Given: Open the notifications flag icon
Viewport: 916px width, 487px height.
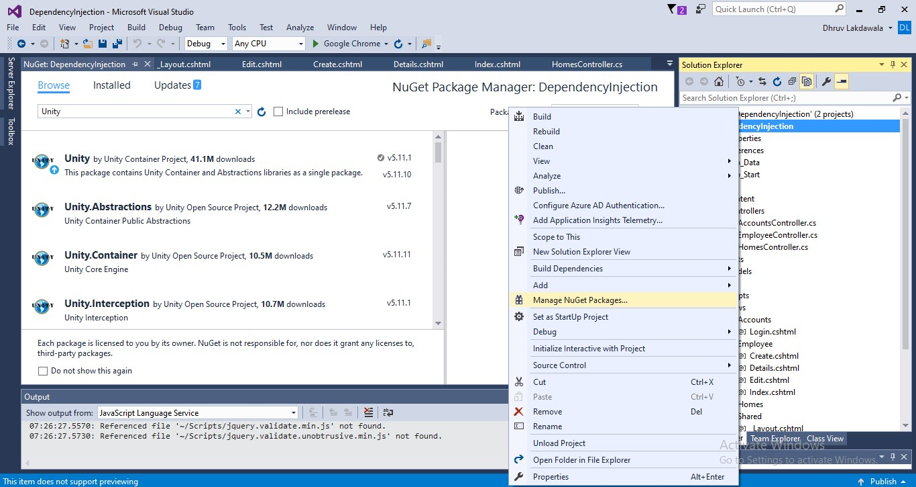Looking at the screenshot, I should (x=676, y=9).
